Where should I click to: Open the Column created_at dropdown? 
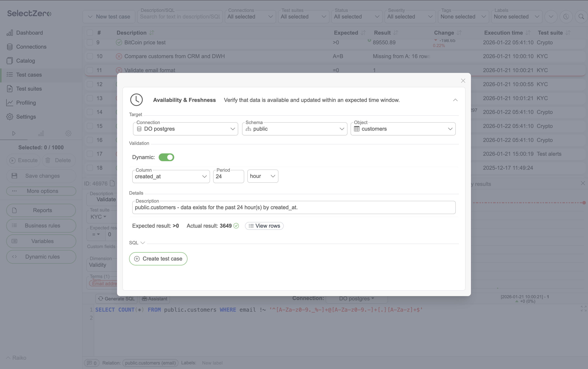[171, 177]
